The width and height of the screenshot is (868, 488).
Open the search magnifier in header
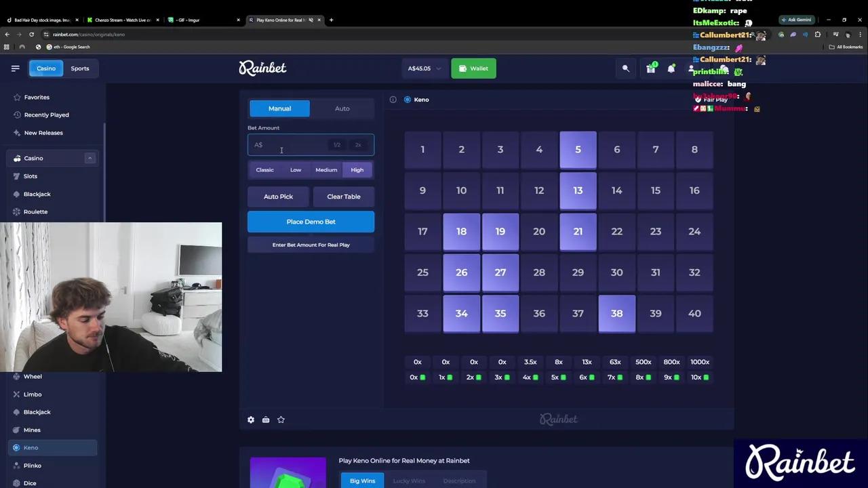(625, 68)
